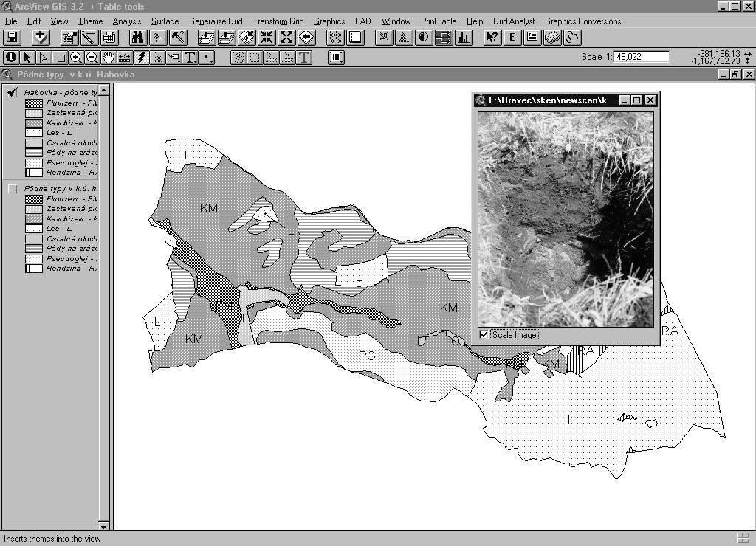Click second theme's Pseudoglej legend swatch
Screen dimensions: 756x546
coord(34,259)
